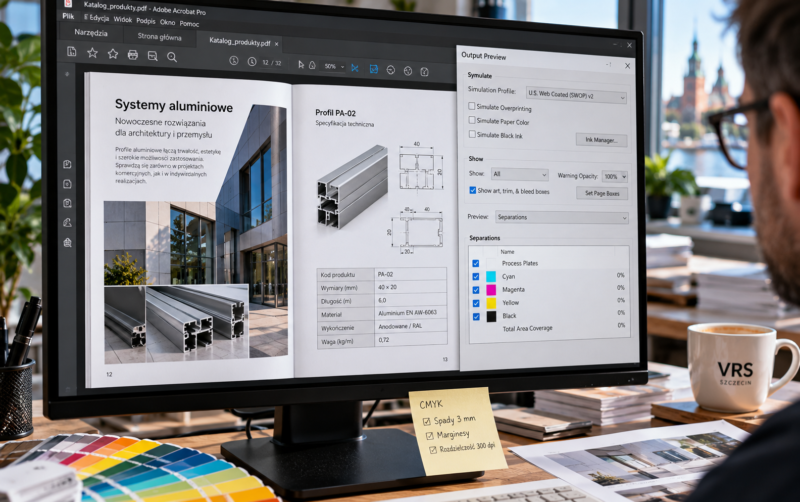Click the printer icon in the toolbar
The image size is (800, 502).
133,55
